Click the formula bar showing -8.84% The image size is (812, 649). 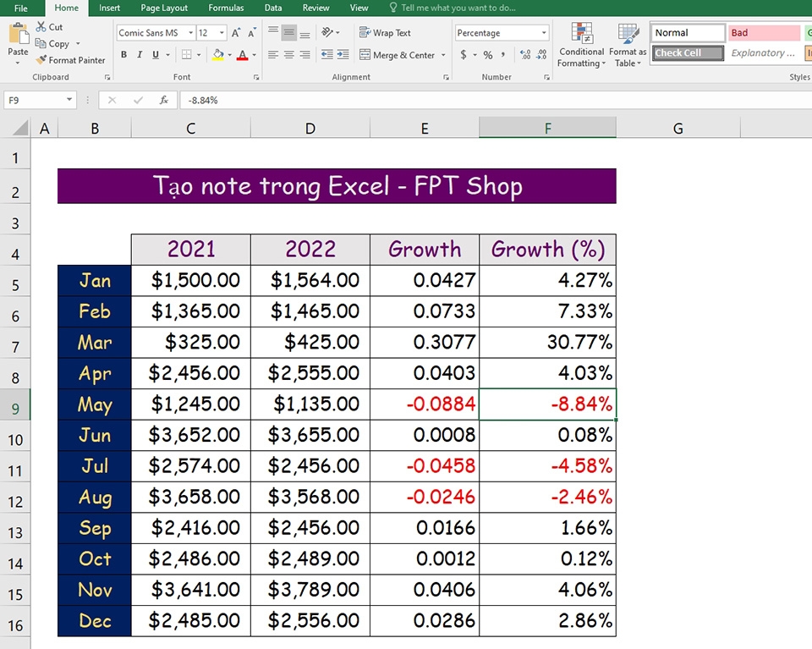click(495, 100)
